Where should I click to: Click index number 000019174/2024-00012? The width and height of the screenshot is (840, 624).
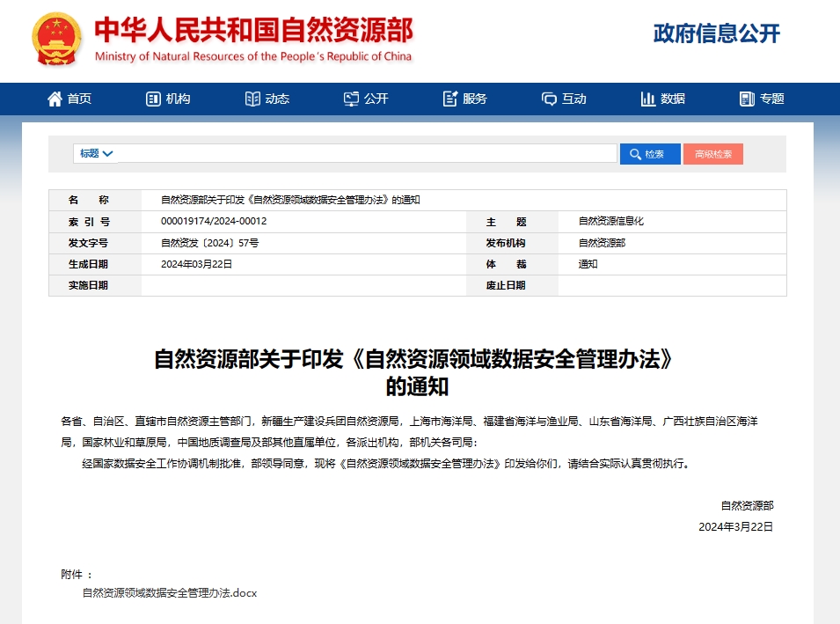(214, 221)
